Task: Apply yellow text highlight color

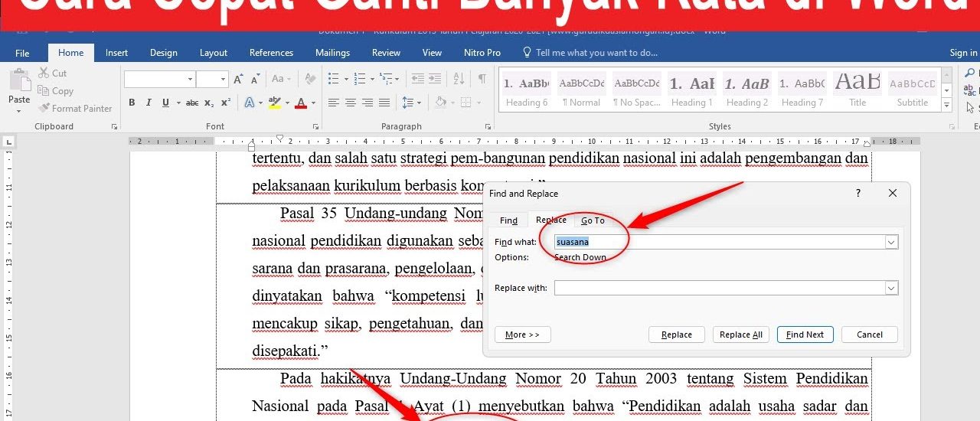Action: tap(274, 103)
